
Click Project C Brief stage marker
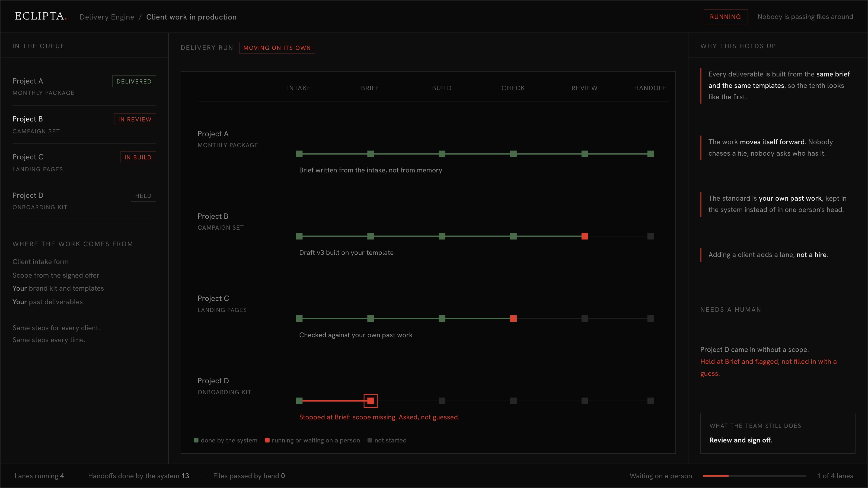[x=371, y=319]
